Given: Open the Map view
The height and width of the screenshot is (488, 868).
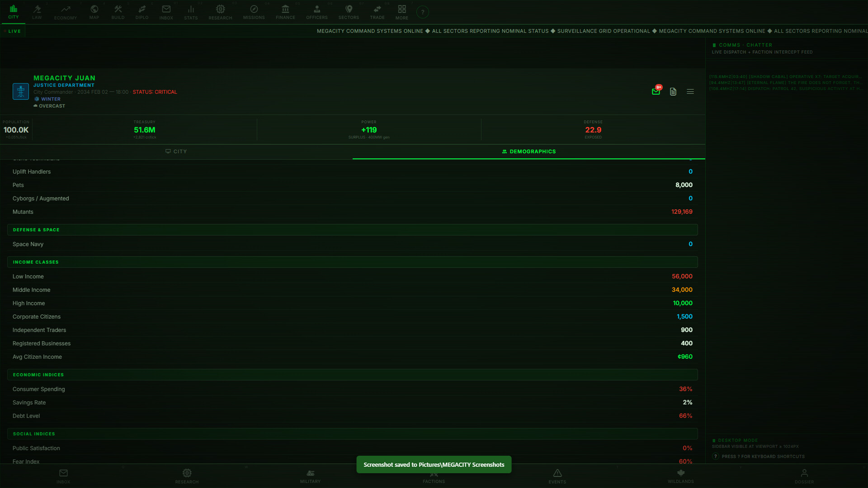Looking at the screenshot, I should (94, 12).
